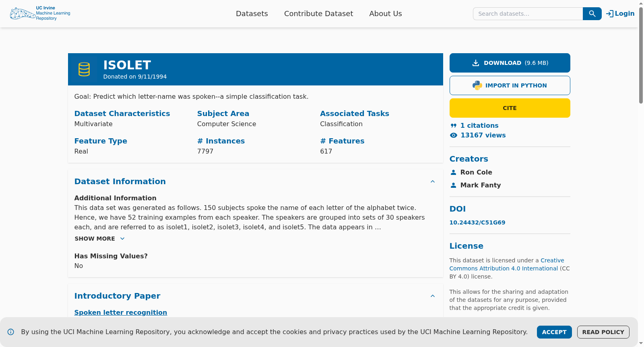Open the Spoken letter recognition paper link
Image resolution: width=644 pixels, height=347 pixels.
pyautogui.click(x=121, y=313)
